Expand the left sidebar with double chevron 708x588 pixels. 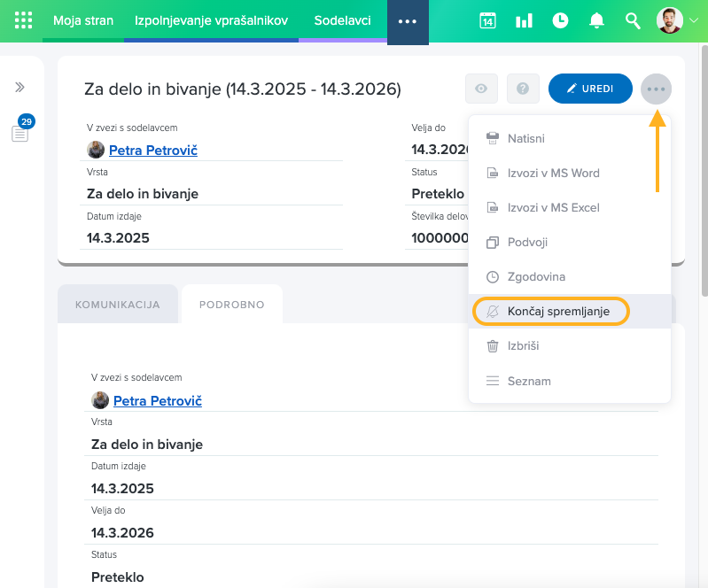pos(19,87)
